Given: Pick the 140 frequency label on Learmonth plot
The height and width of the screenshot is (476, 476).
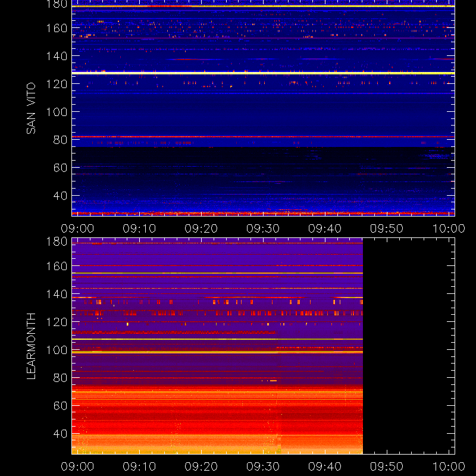Looking at the screenshot, I should (x=57, y=294).
